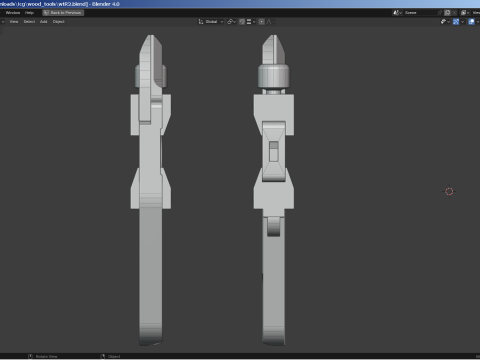This screenshot has width=480, height=360.
Task: Open the editor type dropdown arrow
Action: (x=3, y=22)
